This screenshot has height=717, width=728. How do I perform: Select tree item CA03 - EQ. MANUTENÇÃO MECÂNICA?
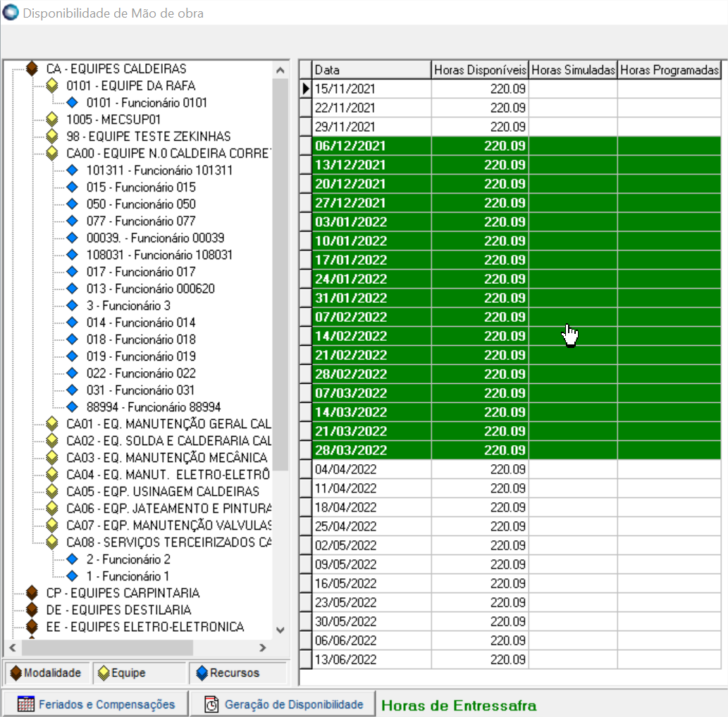coord(167,458)
